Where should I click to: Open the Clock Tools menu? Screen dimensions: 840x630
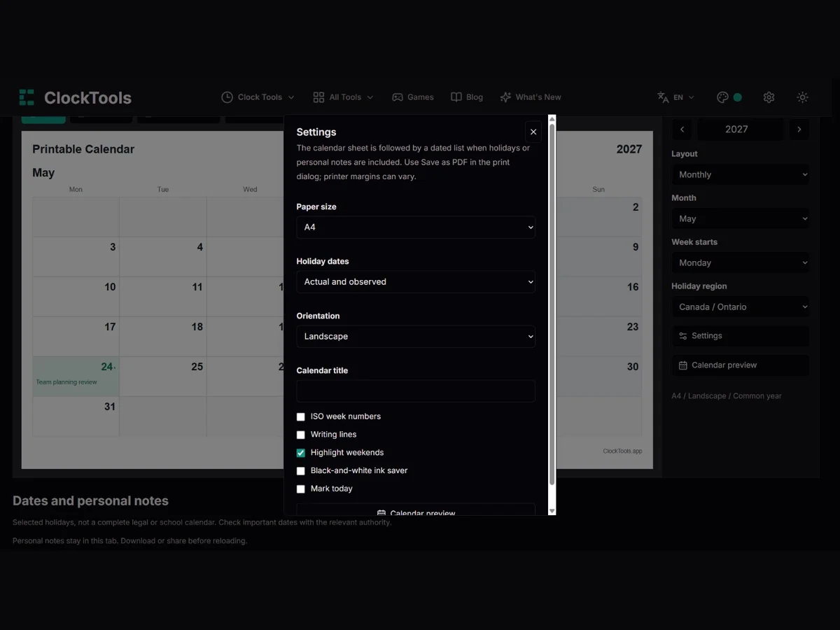point(258,97)
